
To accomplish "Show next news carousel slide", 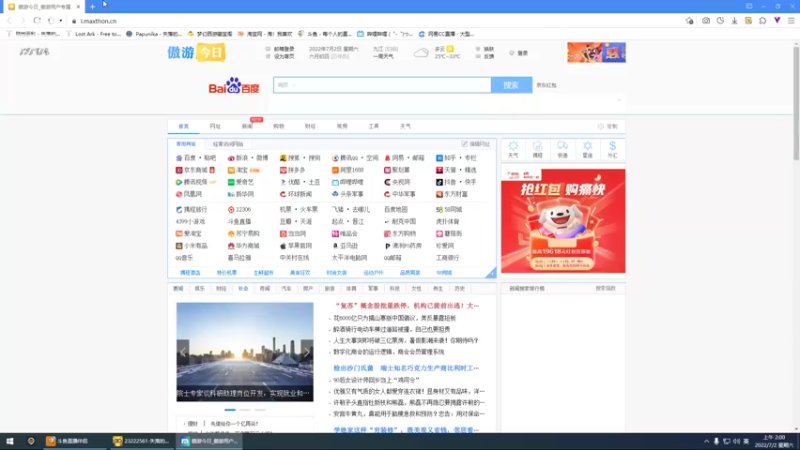I will (x=307, y=352).
